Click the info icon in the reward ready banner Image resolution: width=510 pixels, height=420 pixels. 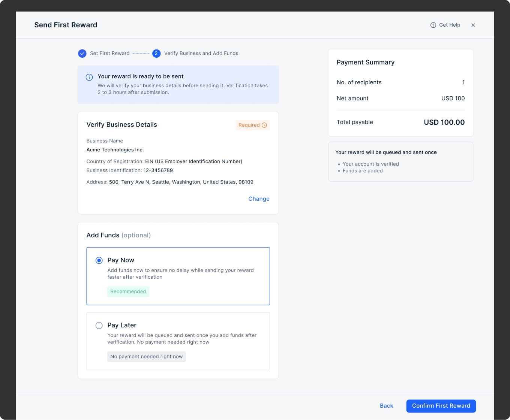click(89, 78)
